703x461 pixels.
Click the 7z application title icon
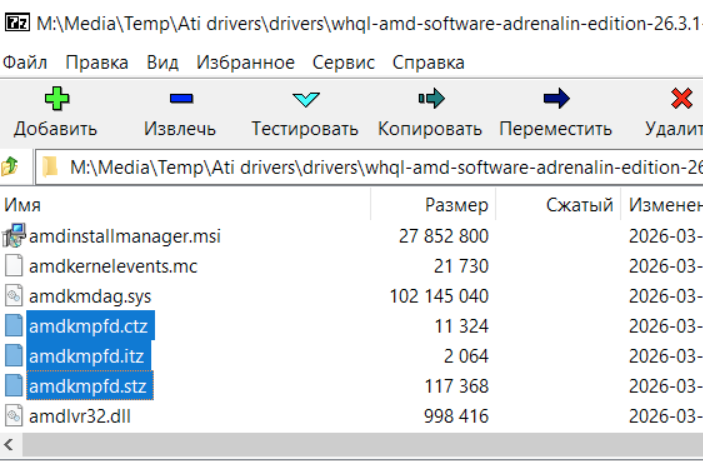pos(17,22)
